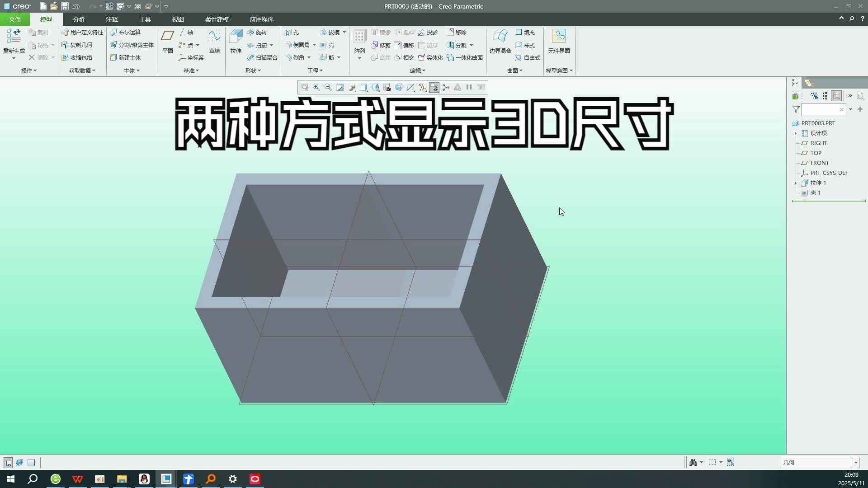Image resolution: width=868 pixels, height=488 pixels.
Task: Open the 孔 (Hole) tool
Action: click(x=293, y=32)
